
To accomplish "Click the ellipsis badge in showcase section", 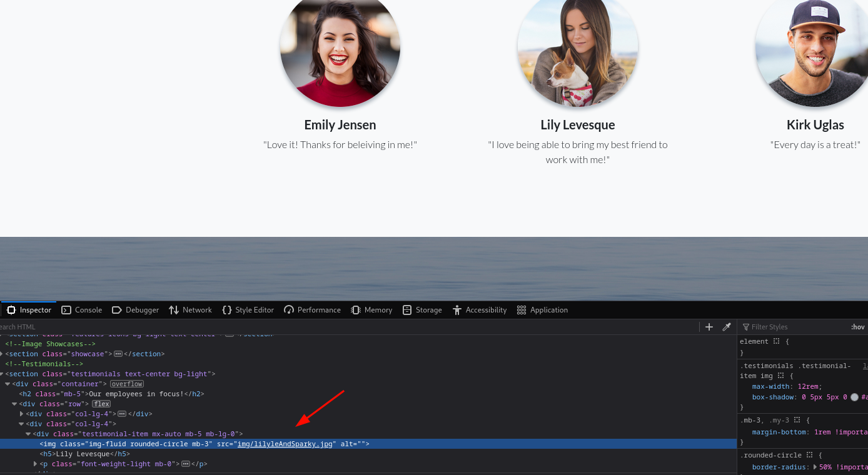I will [x=118, y=354].
